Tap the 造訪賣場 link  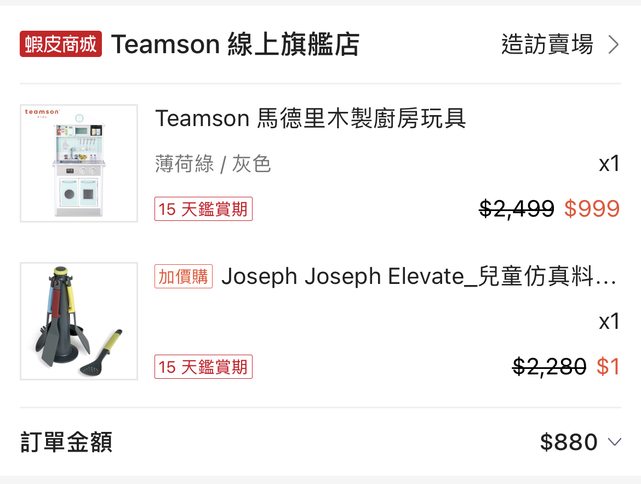click(x=547, y=44)
